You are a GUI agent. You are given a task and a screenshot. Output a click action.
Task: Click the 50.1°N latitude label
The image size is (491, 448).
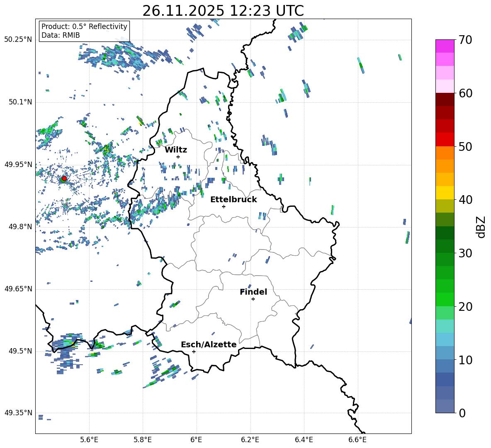point(20,102)
